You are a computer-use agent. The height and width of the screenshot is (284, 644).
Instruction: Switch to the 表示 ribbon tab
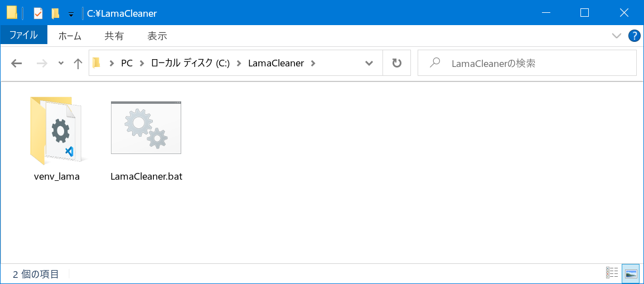click(157, 36)
